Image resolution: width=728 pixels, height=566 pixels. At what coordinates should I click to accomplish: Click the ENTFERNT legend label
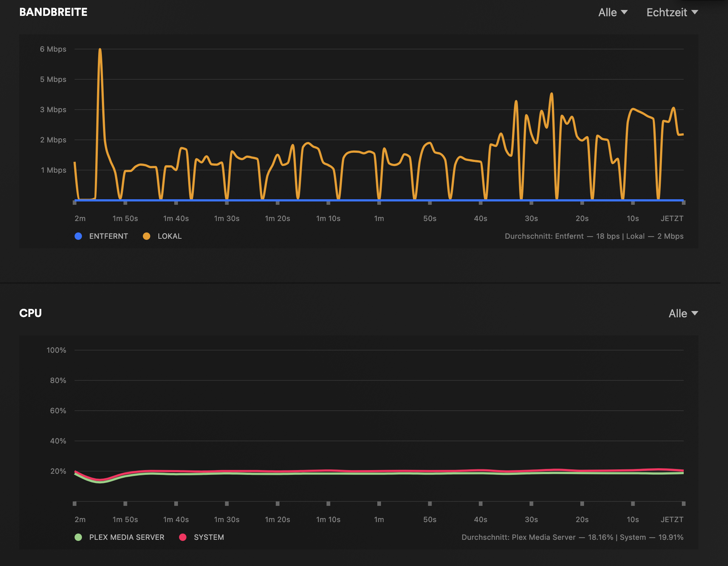coord(109,236)
